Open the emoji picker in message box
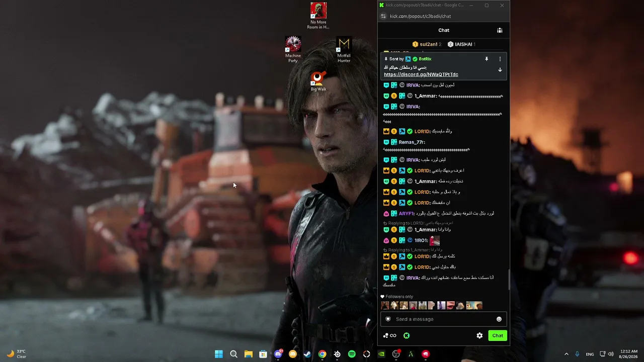The height and width of the screenshot is (362, 644). tap(499, 319)
